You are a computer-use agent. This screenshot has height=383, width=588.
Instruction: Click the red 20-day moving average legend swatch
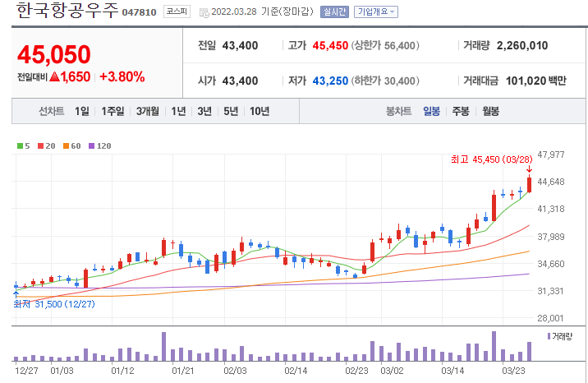point(41,146)
